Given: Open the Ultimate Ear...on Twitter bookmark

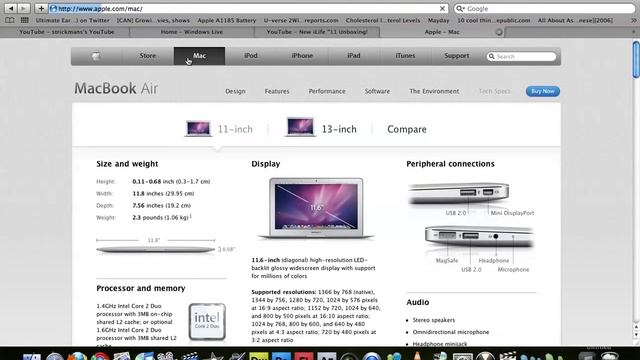Looking at the screenshot, I should coord(73,20).
